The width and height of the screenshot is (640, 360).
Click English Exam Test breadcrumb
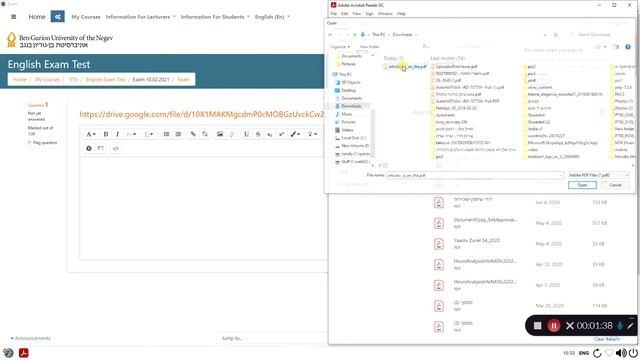tap(106, 79)
